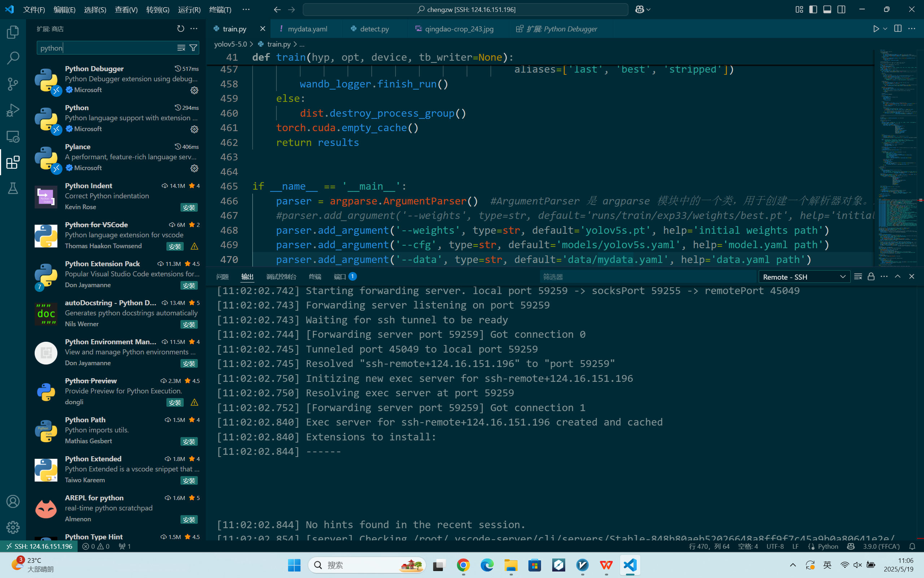Switch to mydata.yaml tab
924x578 pixels.
(x=308, y=29)
